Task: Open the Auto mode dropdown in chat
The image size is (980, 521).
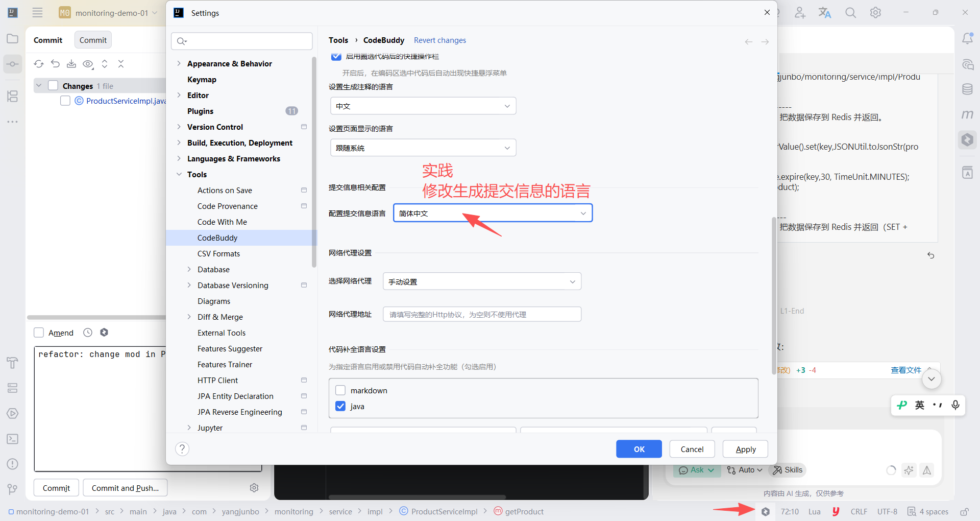Action: click(745, 470)
